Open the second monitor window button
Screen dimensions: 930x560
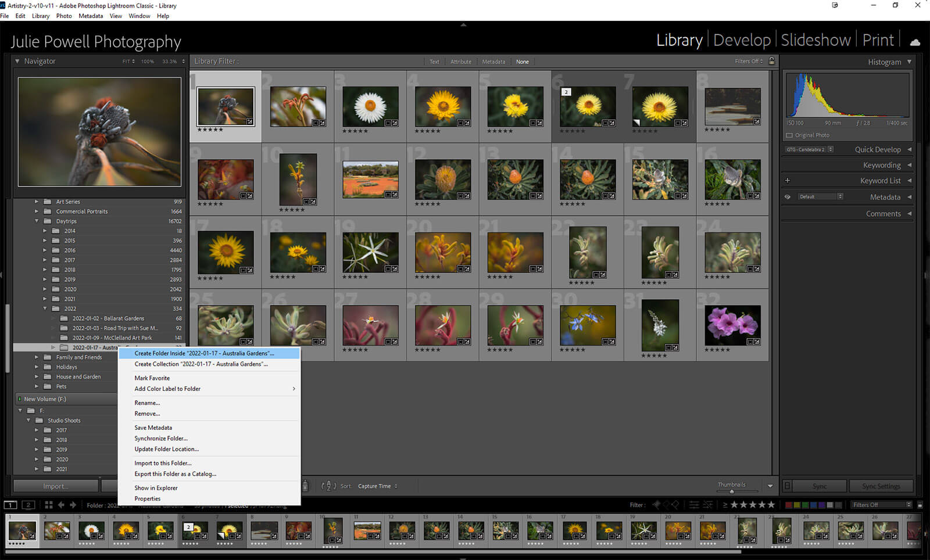tap(28, 505)
